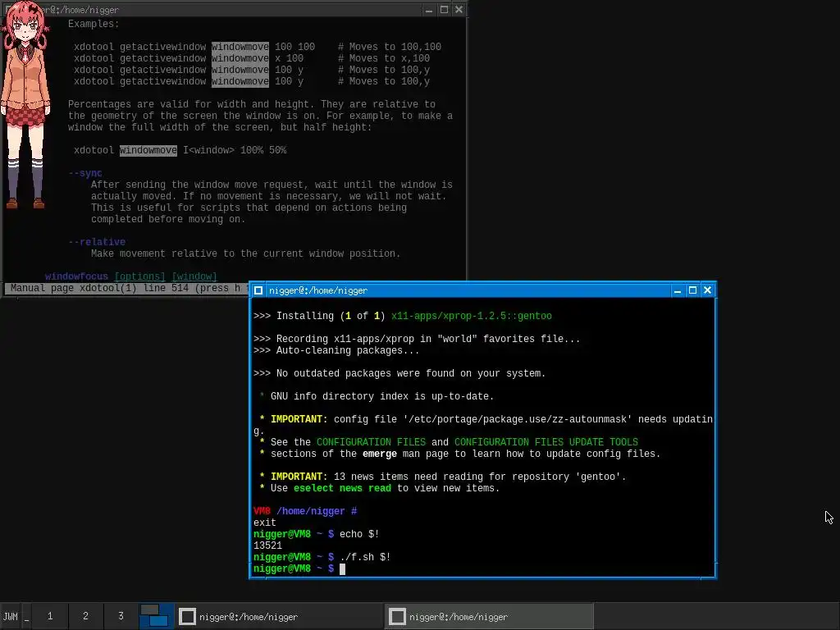This screenshot has width=840, height=630.
Task: Click 'Auto-cleaning packages...' line
Action: 336,350
